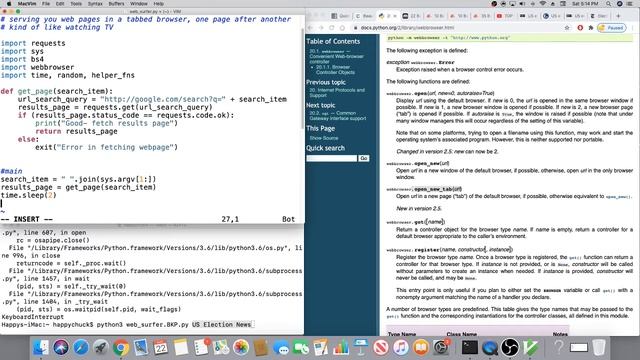Viewport: 640px width, 360px height.
Task: Click 'def get_page(search_item):' line in MacVim
Action: (x=57, y=91)
